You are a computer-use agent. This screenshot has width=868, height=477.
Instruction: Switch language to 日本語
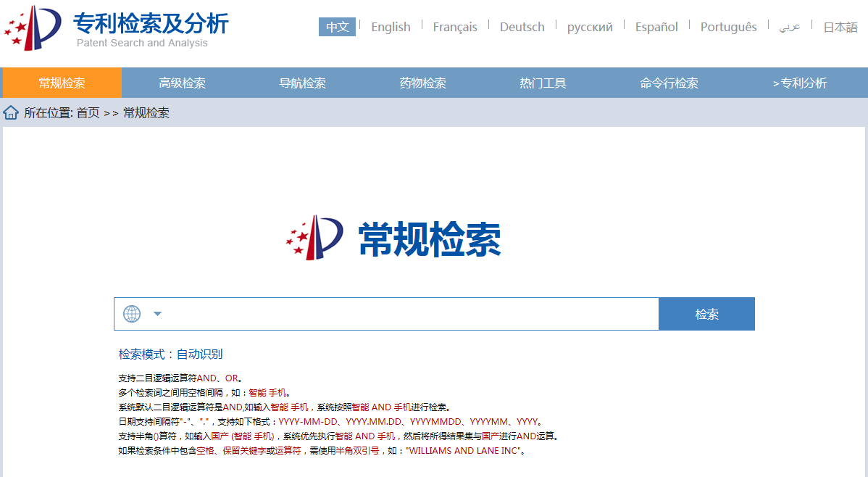pyautogui.click(x=840, y=27)
